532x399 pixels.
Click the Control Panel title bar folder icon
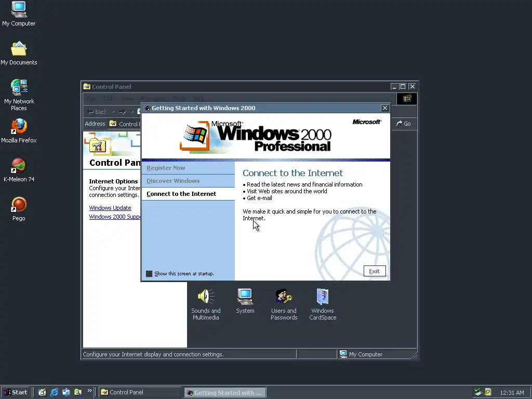pos(87,87)
